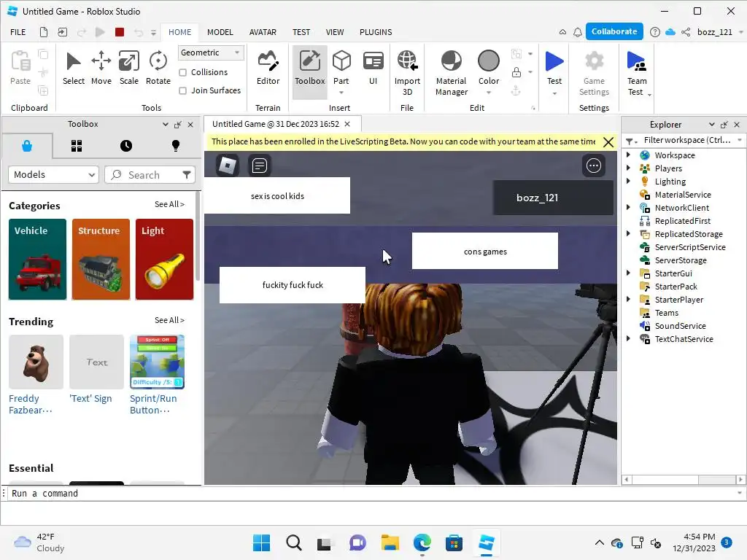This screenshot has width=747, height=560.
Task: Choose the Scale tool
Action: pyautogui.click(x=129, y=69)
